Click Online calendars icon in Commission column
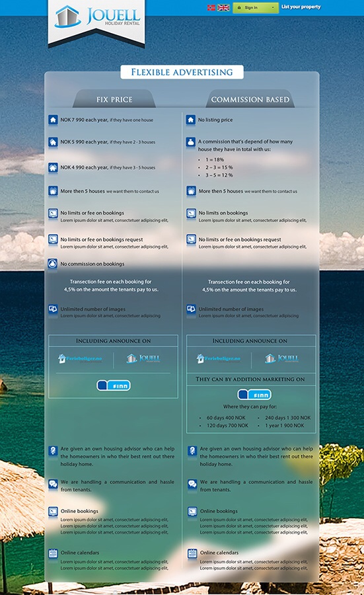Viewport: 364px width, 595px height. coord(192,553)
